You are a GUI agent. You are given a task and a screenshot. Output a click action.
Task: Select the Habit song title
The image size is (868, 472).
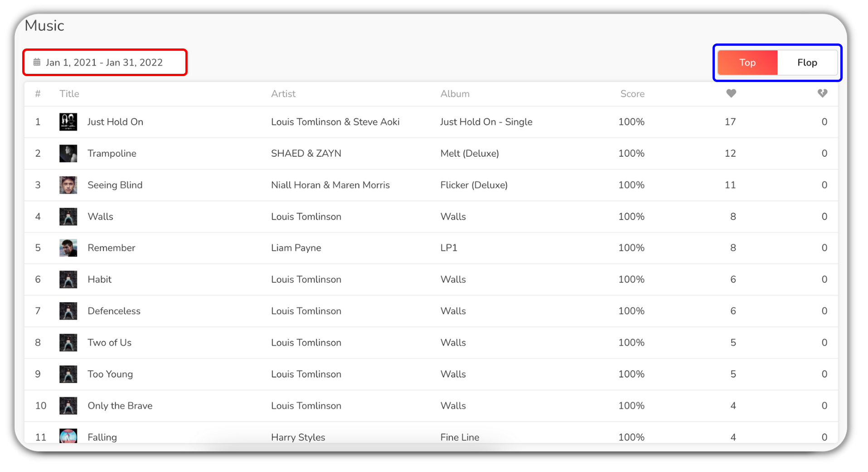(x=99, y=279)
